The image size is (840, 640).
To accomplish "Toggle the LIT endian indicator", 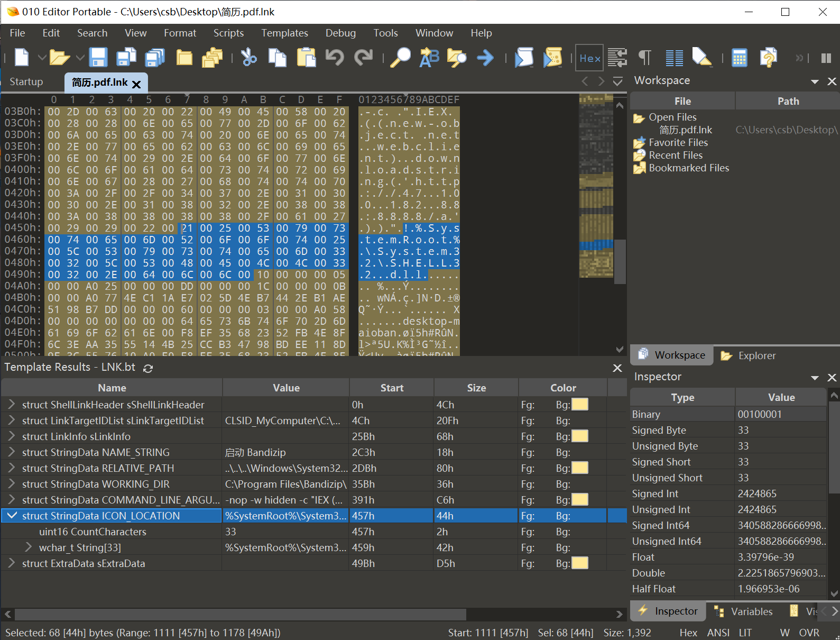I will [x=745, y=633].
